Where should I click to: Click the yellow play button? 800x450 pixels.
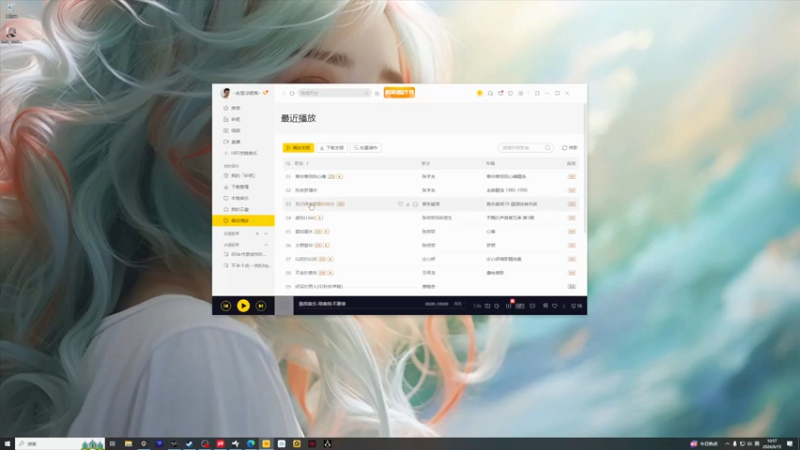click(x=243, y=306)
